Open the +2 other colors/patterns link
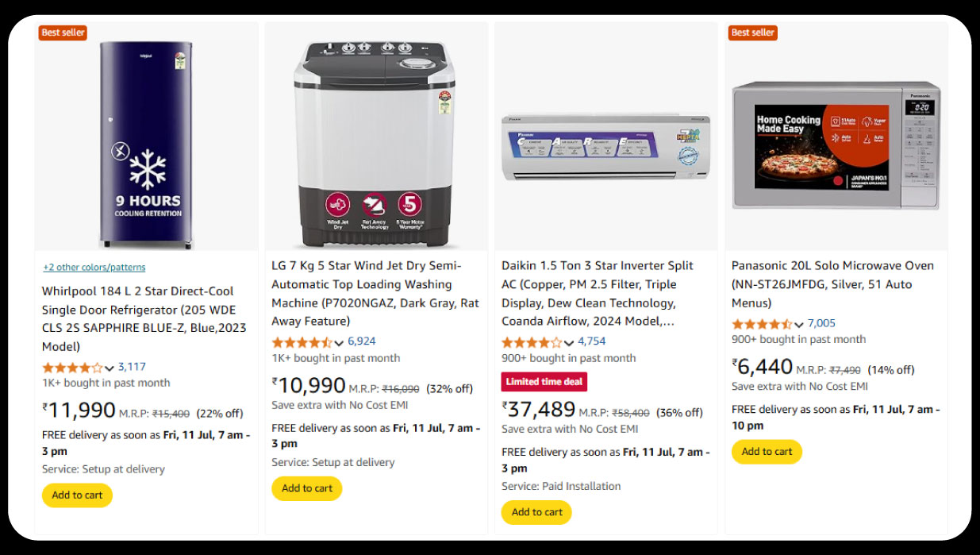This screenshot has width=980, height=555. click(94, 268)
